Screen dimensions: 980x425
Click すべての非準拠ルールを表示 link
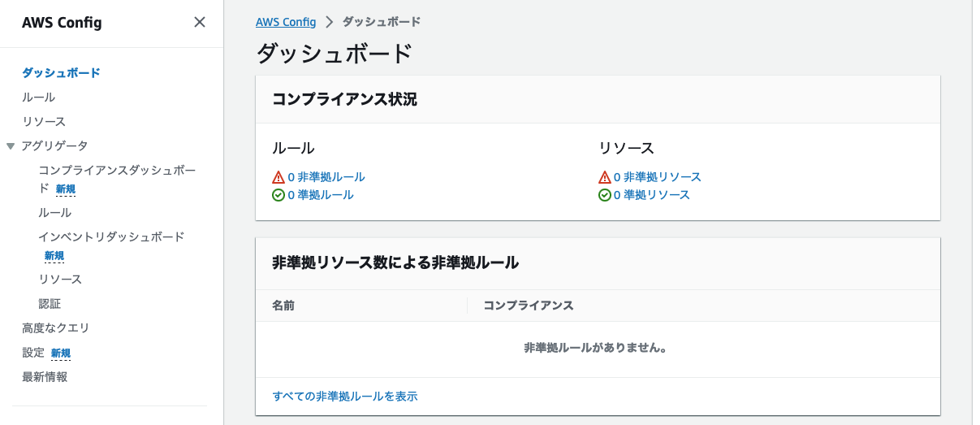[345, 396]
